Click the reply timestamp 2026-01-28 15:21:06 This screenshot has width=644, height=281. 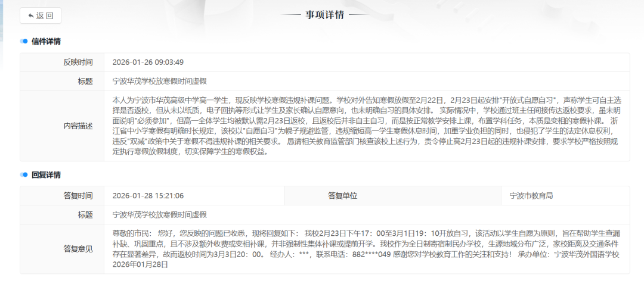(148, 195)
